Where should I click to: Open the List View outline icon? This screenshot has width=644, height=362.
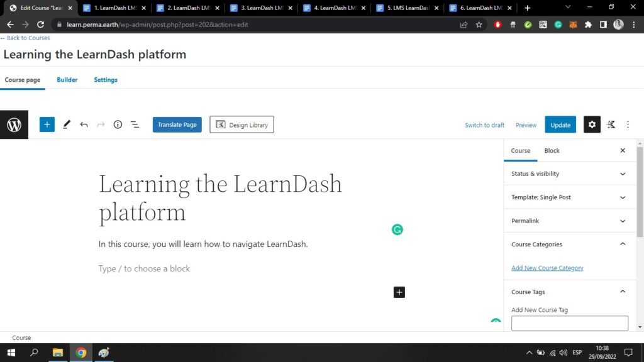click(135, 124)
